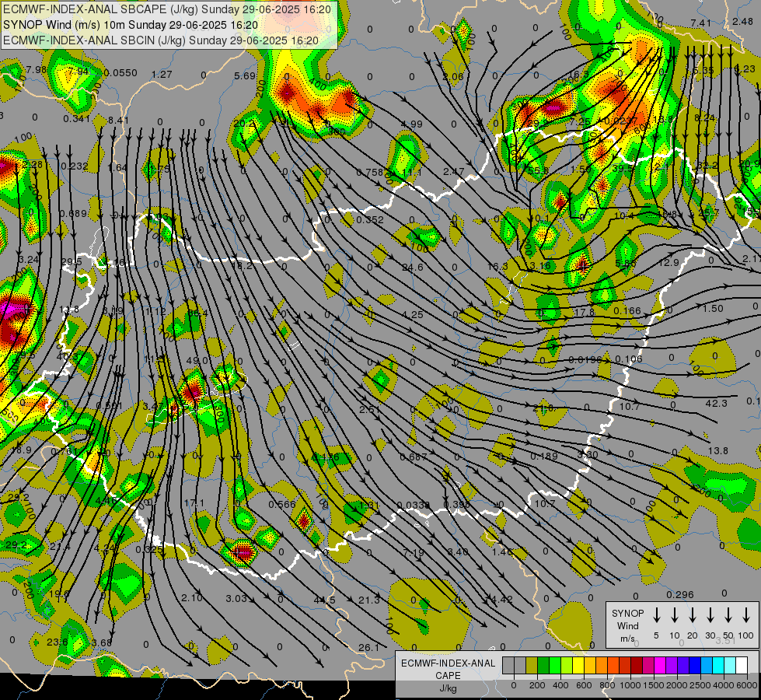
Task: Click the map value '7.98'
Action: click(x=37, y=69)
